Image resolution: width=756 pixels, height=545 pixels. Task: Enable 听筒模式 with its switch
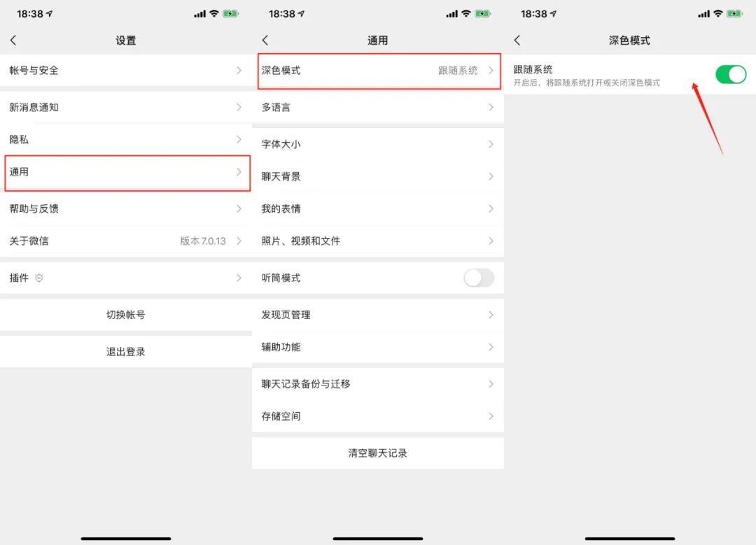tap(478, 278)
